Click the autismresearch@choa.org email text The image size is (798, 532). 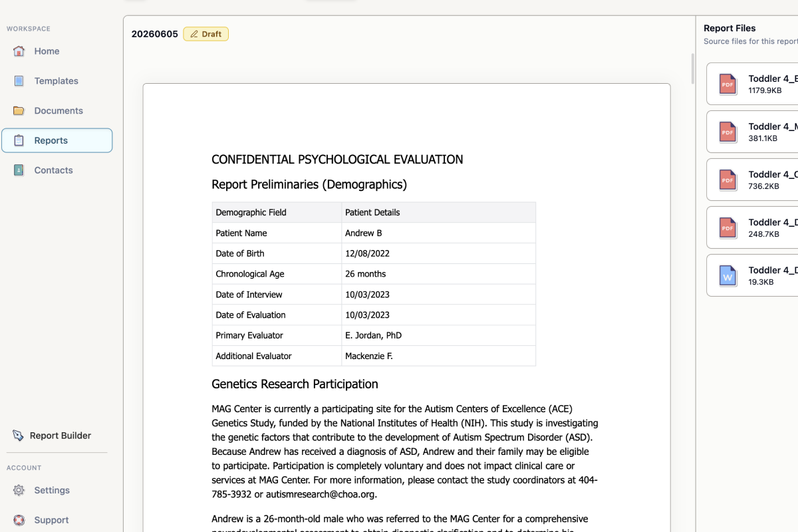click(x=320, y=494)
